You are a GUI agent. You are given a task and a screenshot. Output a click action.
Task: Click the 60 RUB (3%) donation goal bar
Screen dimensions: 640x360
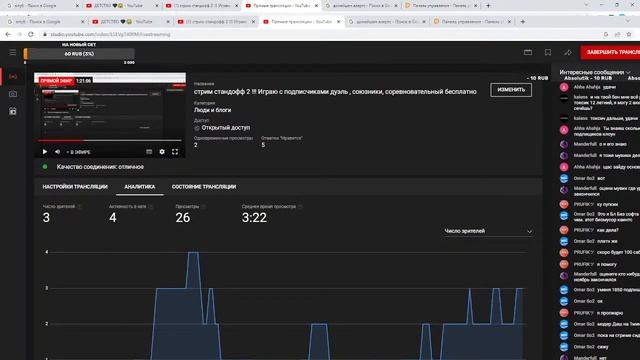point(79,54)
